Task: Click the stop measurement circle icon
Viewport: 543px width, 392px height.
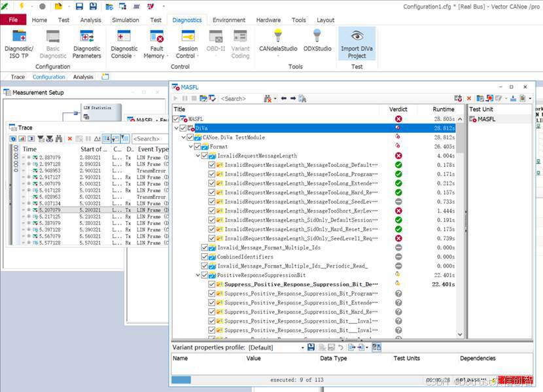Action: (43, 7)
